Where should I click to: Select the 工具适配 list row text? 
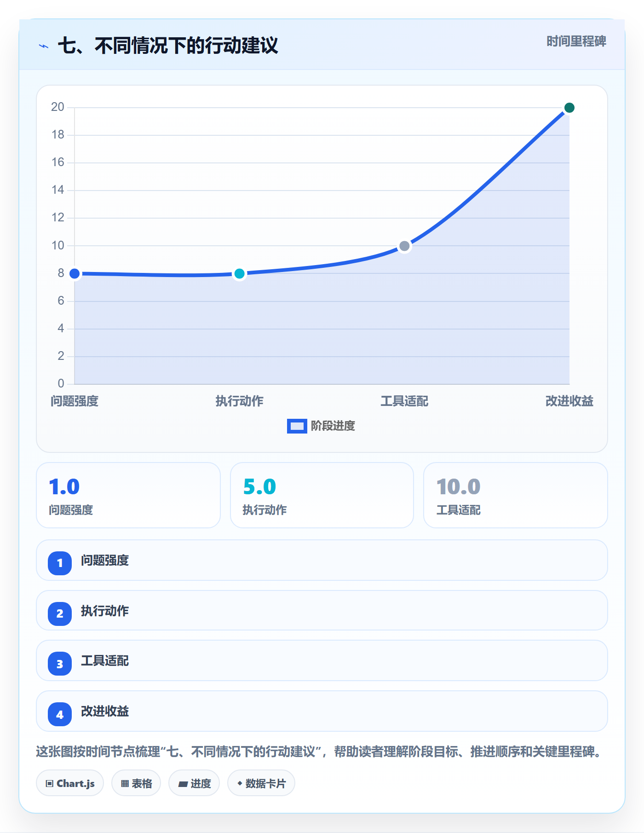coord(105,661)
